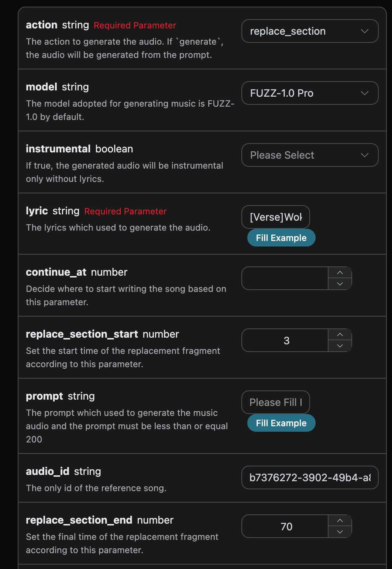The height and width of the screenshot is (569, 392).
Task: Open the model dropdown showing FUZZ-1.0 Pro
Action: (x=310, y=93)
